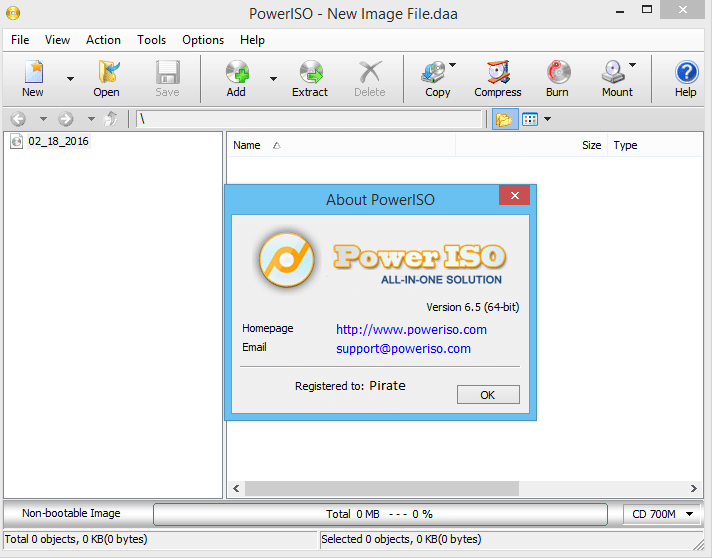Click the Non-bootable Image status label
The height and width of the screenshot is (558, 712).
pos(71,513)
